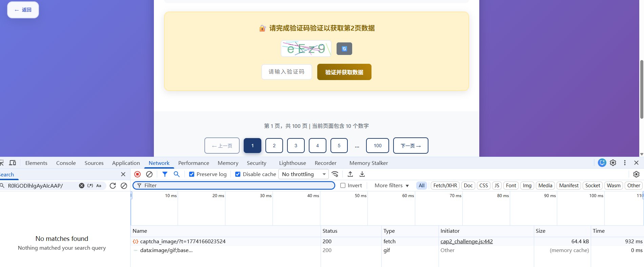Switch to the Console tab
Image resolution: width=644 pixels, height=267 pixels.
coord(66,163)
